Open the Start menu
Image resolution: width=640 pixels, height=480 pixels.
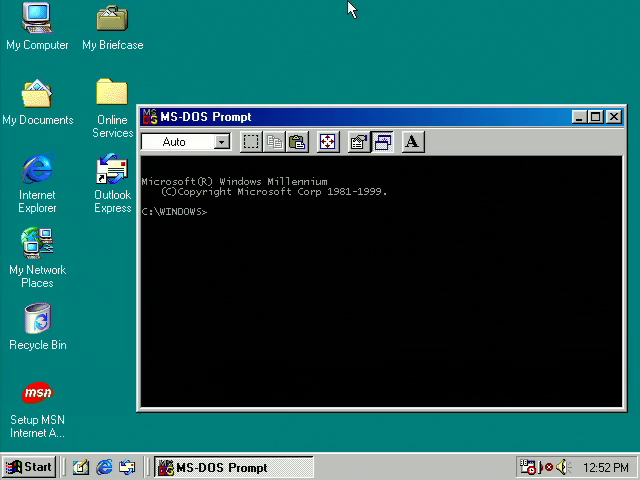(29, 467)
